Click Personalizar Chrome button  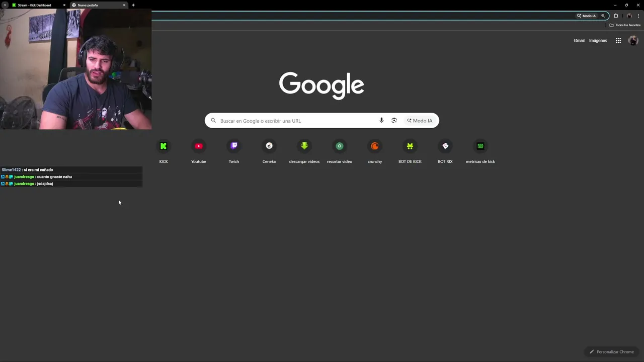(612, 352)
